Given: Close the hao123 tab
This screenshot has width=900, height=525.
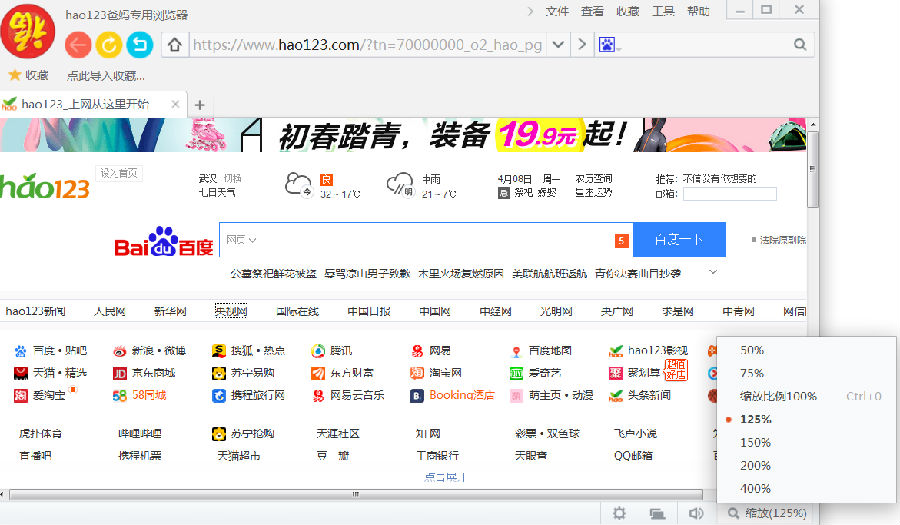Looking at the screenshot, I should [175, 104].
